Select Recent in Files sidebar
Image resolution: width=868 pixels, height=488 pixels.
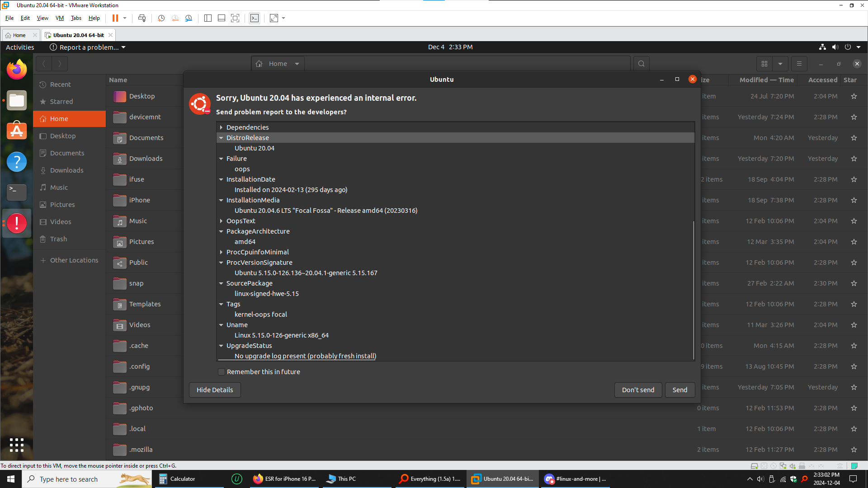pos(70,84)
